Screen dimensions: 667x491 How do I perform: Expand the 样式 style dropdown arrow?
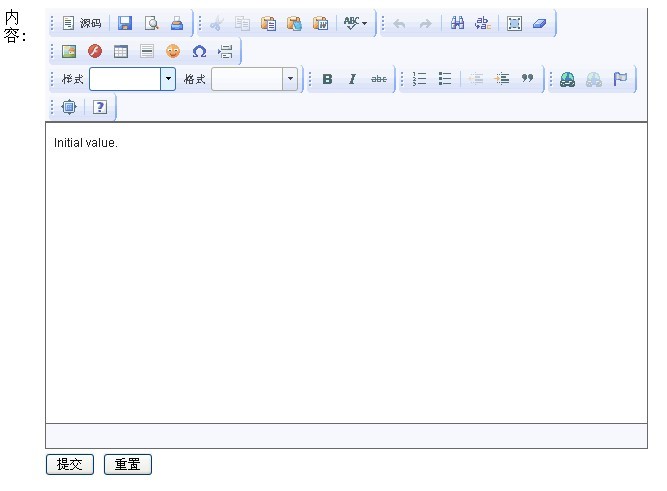pos(168,79)
